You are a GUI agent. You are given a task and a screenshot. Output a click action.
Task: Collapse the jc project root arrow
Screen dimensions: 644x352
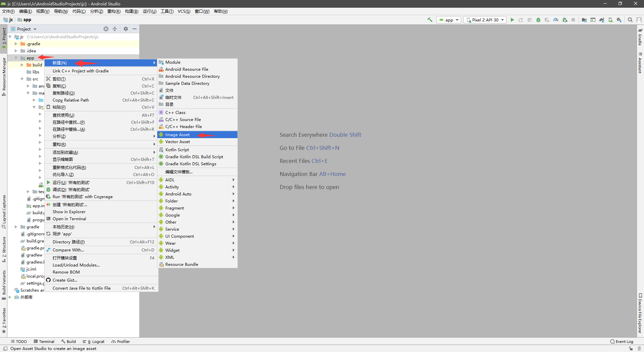(x=10, y=37)
